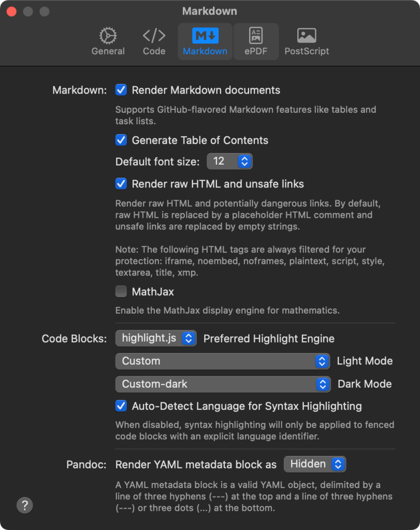Image resolution: width=420 pixels, height=530 pixels.
Task: Uncheck Generate Table of Contents
Action: pyautogui.click(x=121, y=140)
